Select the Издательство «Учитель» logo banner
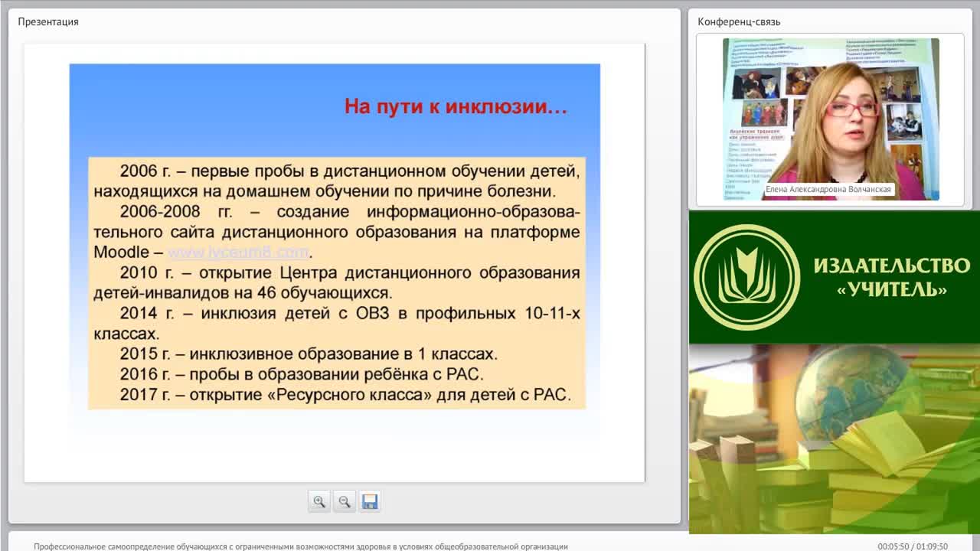The height and width of the screenshot is (551, 980). coord(835,277)
